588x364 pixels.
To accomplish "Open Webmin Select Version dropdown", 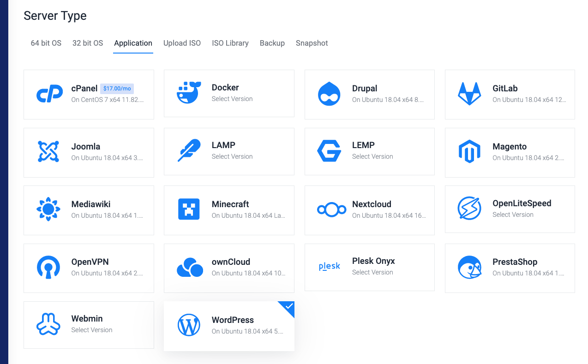I will pos(92,330).
